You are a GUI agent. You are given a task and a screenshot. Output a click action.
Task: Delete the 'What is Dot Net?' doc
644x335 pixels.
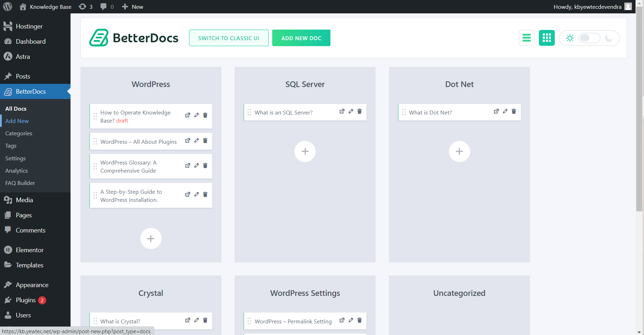(x=514, y=111)
